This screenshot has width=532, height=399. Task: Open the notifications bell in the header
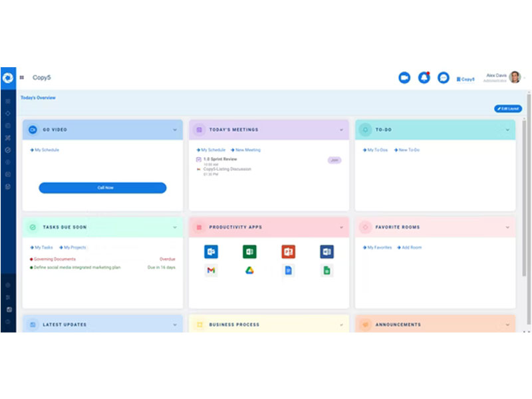(x=424, y=78)
